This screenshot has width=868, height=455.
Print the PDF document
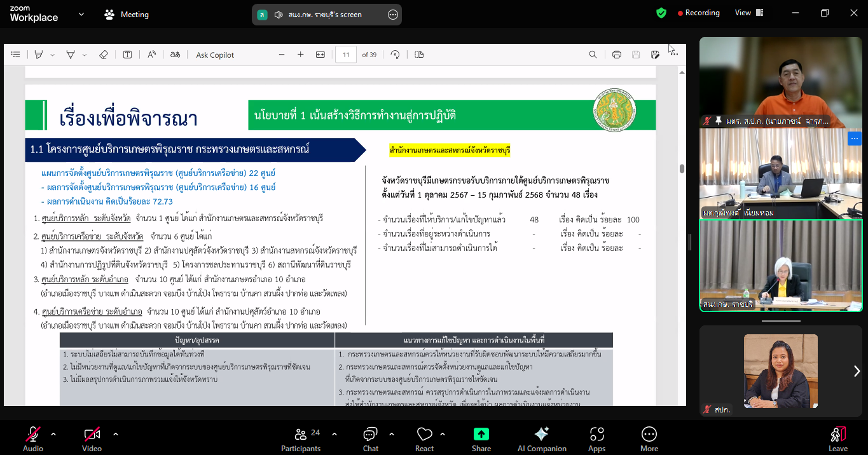coord(616,55)
